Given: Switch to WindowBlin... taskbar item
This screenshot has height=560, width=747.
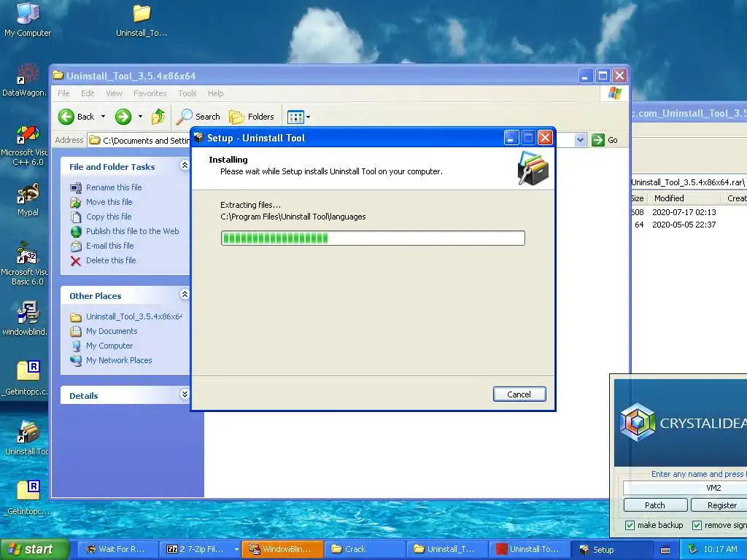Looking at the screenshot, I should (x=282, y=550).
